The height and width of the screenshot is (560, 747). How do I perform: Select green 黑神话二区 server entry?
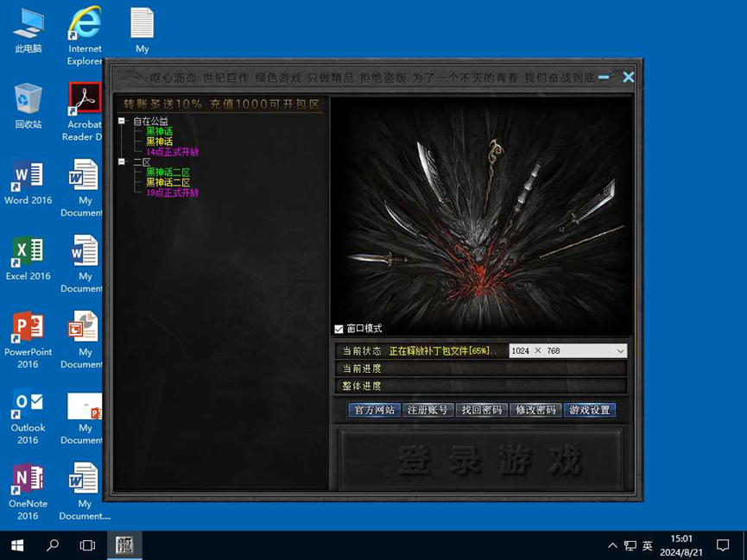[x=168, y=173]
